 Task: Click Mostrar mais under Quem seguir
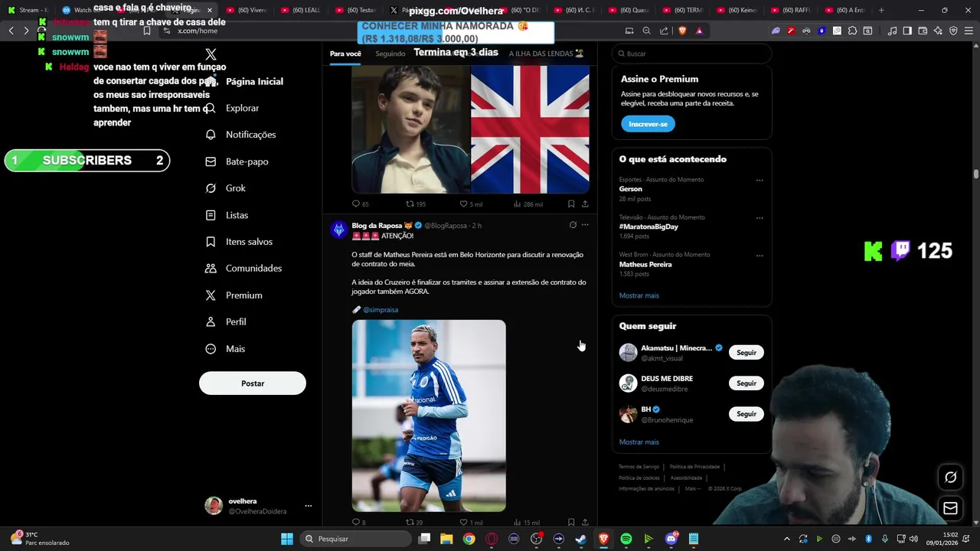639,442
